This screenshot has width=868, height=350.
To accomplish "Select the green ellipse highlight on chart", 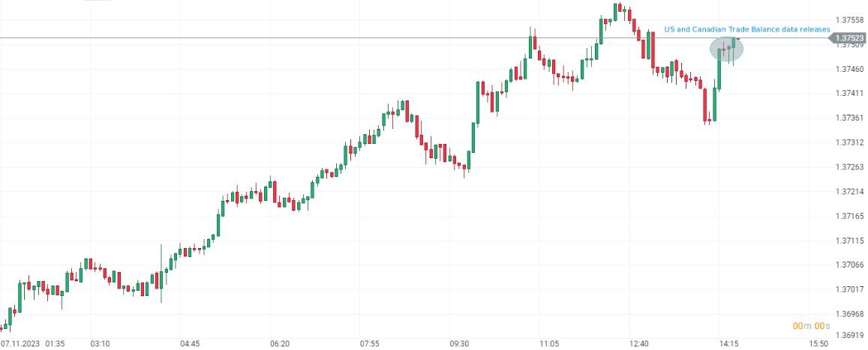I will [x=726, y=49].
